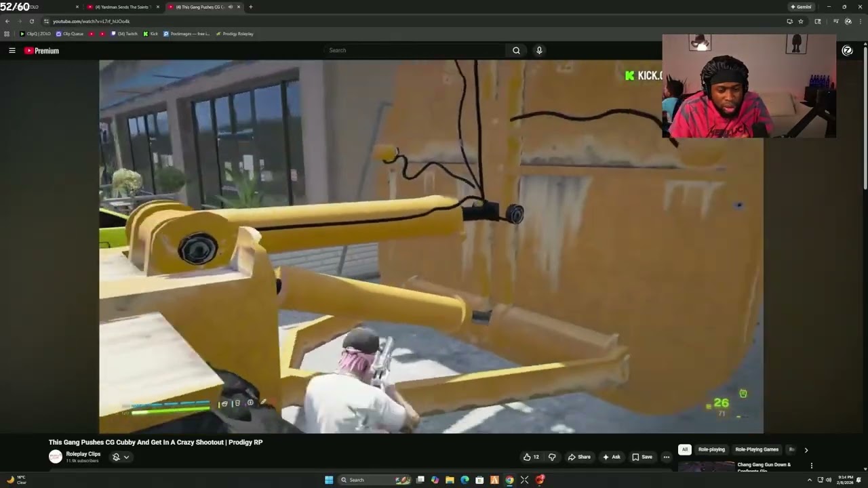Open Chrome three-dot menu
The image size is (868, 488).
tap(860, 21)
